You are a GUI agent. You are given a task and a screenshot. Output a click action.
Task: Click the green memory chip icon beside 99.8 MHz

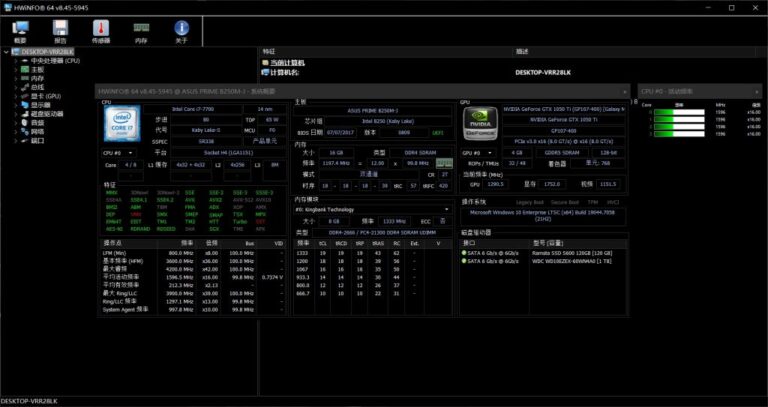(444, 164)
